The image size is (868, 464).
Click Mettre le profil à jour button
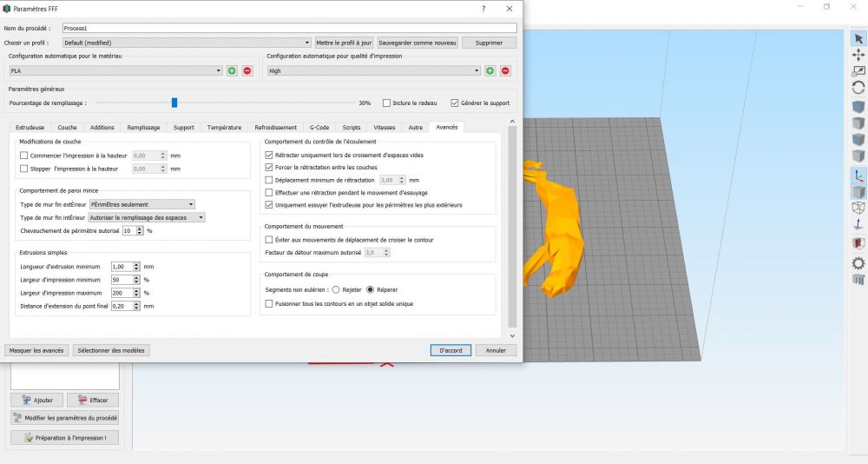[344, 43]
